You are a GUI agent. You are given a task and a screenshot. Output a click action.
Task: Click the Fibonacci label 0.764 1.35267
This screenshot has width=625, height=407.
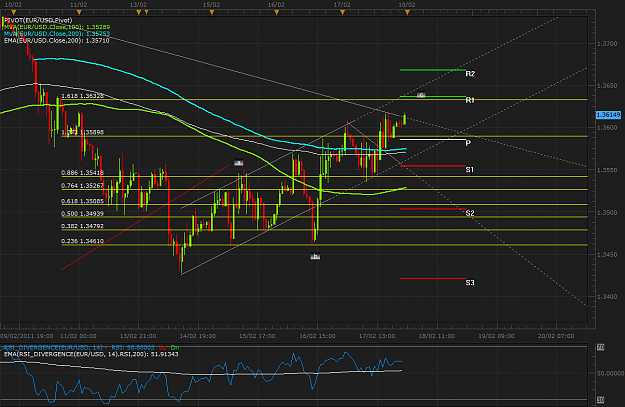(82, 186)
